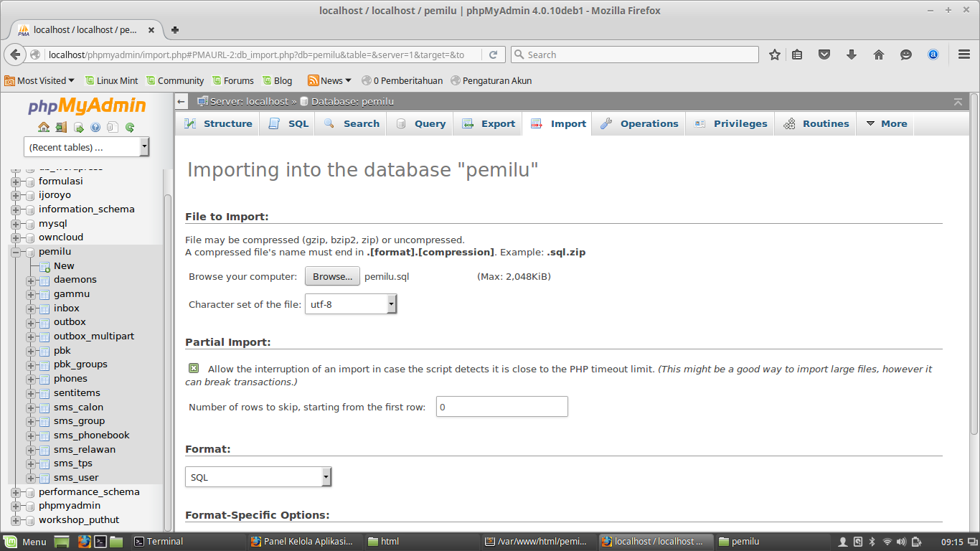Go back with the browser Back arrow

14,55
